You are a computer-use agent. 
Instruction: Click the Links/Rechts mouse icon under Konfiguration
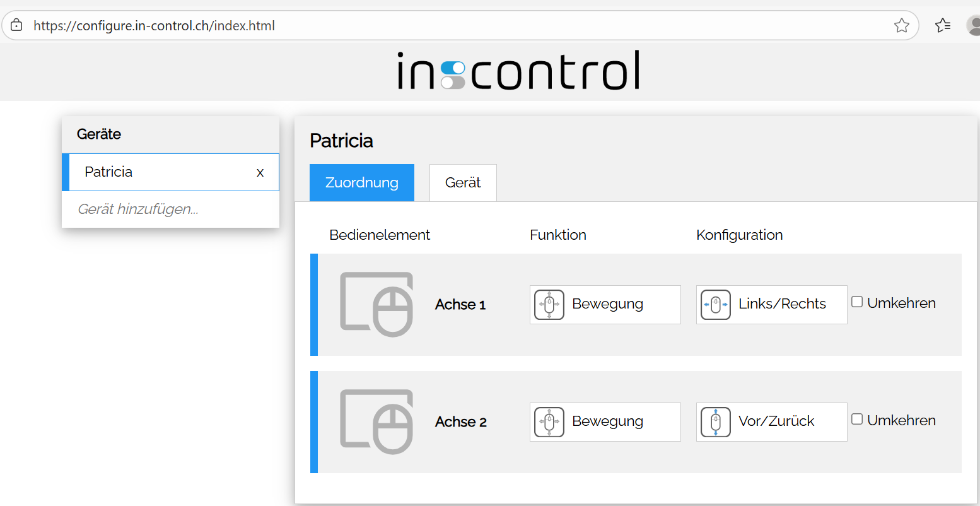click(715, 305)
